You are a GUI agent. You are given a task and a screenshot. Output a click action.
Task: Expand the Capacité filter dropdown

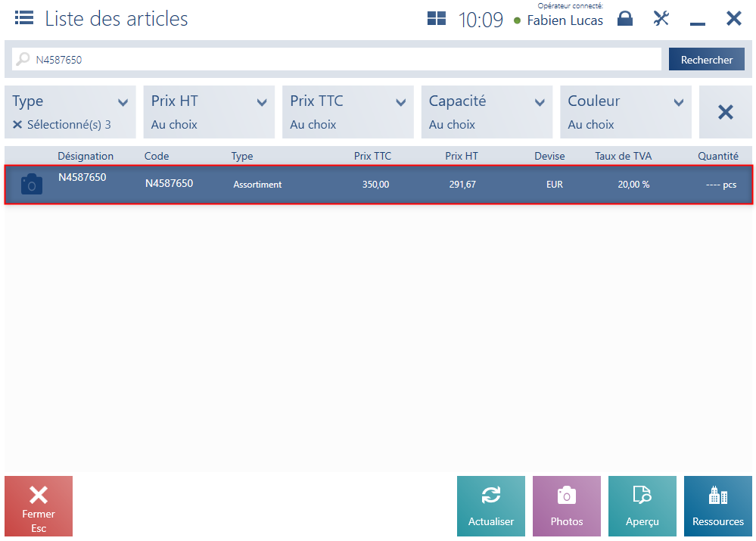pyautogui.click(x=540, y=102)
